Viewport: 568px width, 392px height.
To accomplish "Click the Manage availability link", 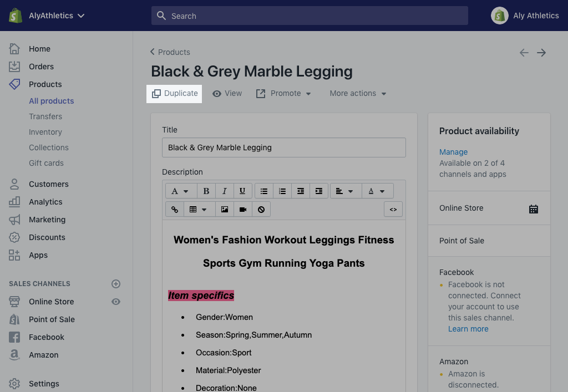I will tap(453, 152).
